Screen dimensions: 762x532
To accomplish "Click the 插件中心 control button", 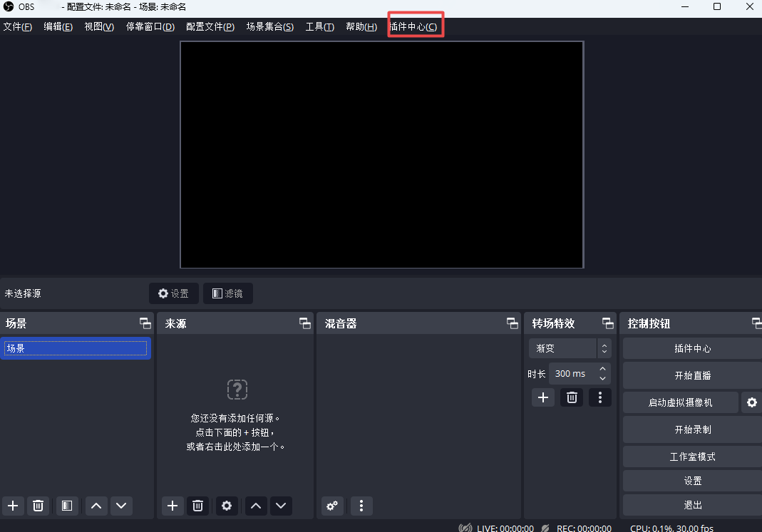I will coord(693,348).
